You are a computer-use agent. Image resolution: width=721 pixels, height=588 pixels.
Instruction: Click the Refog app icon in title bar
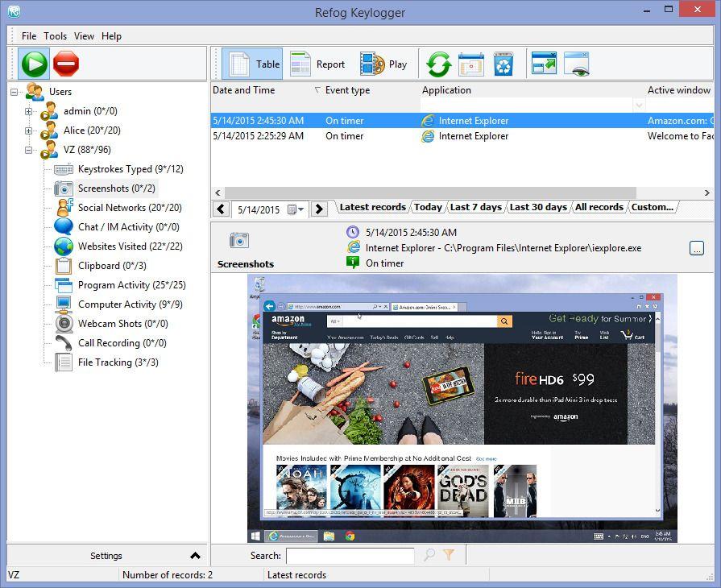click(15, 11)
